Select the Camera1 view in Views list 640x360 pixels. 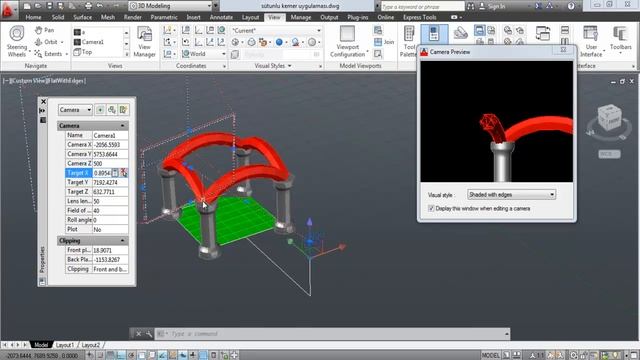tap(89, 42)
